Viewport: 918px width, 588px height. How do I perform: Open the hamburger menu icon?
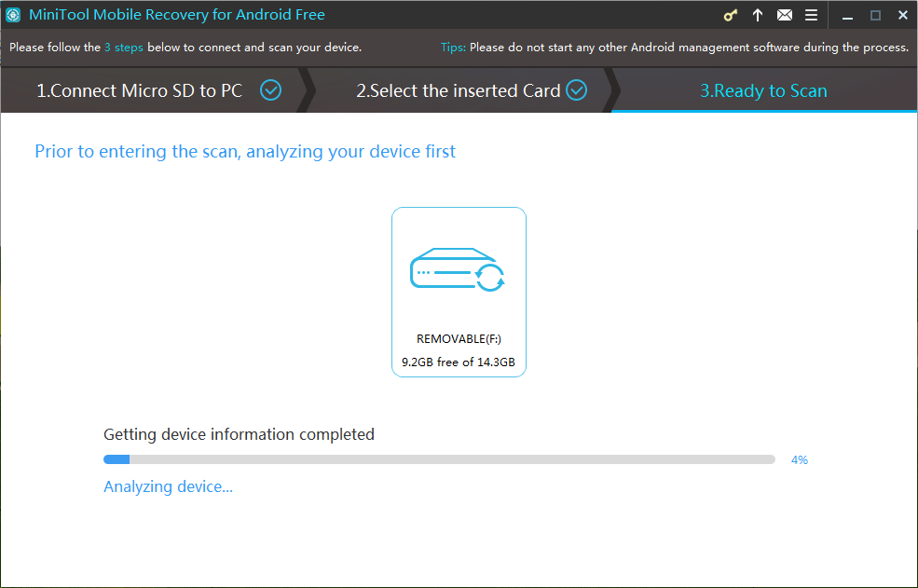pyautogui.click(x=811, y=15)
